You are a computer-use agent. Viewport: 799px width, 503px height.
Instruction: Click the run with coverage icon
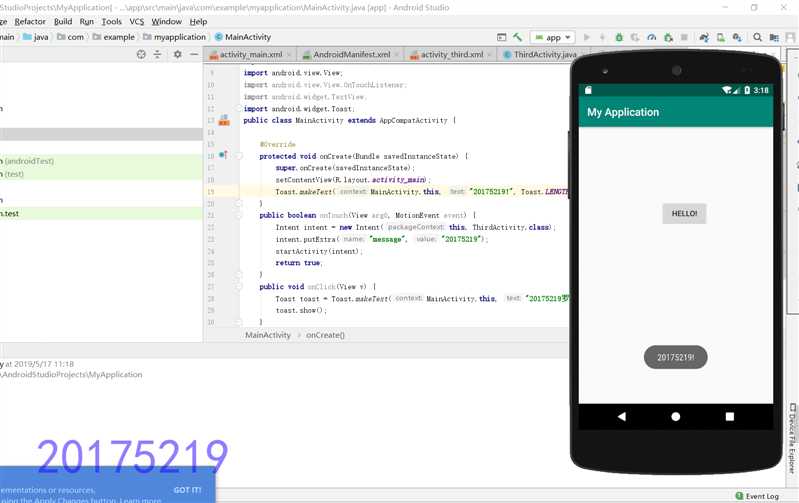coord(635,37)
